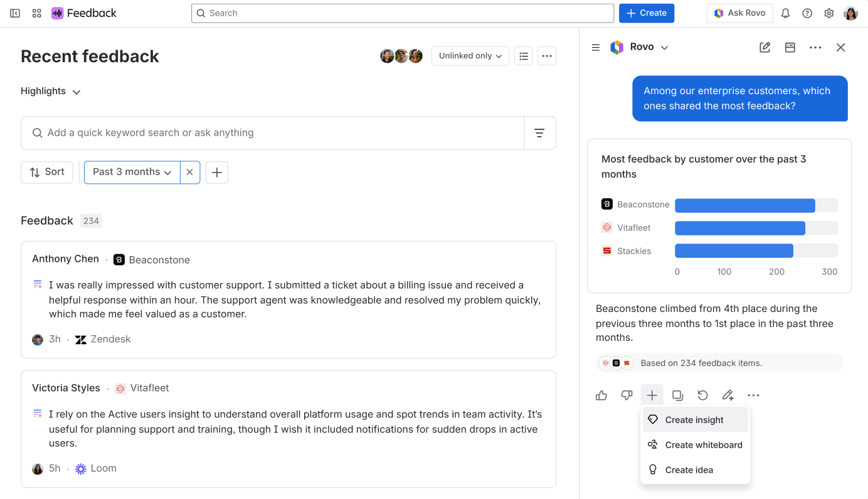The height and width of the screenshot is (499, 868).
Task: Click the Feedback app logo
Action: point(57,13)
